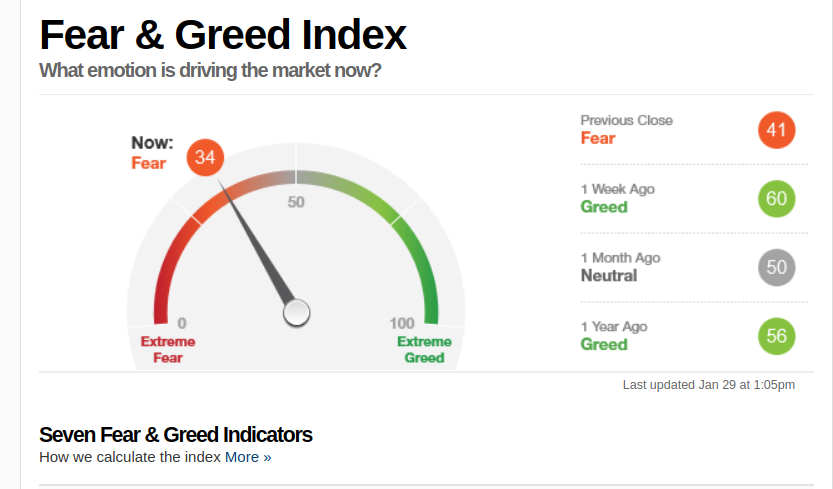Click the 1 Week Ago Greed label

pos(604,207)
